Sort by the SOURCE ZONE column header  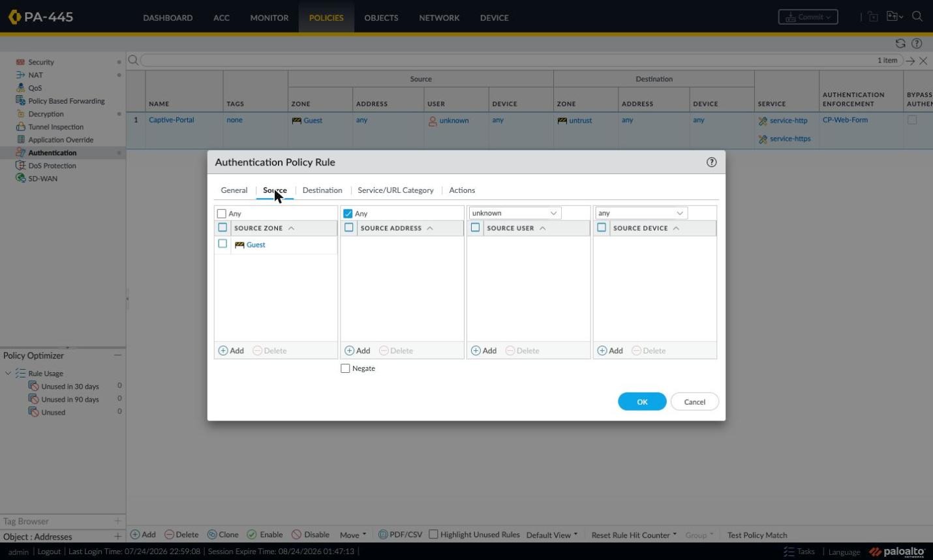point(258,228)
